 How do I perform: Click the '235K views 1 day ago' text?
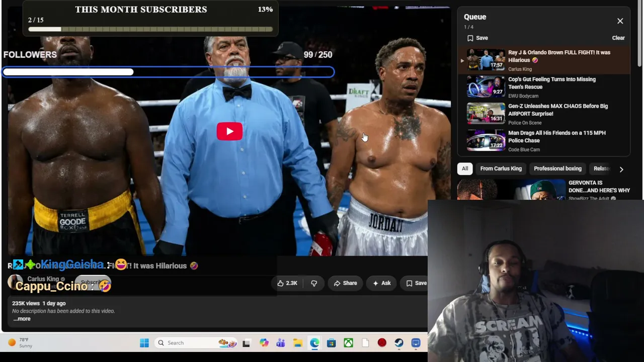[x=39, y=304]
